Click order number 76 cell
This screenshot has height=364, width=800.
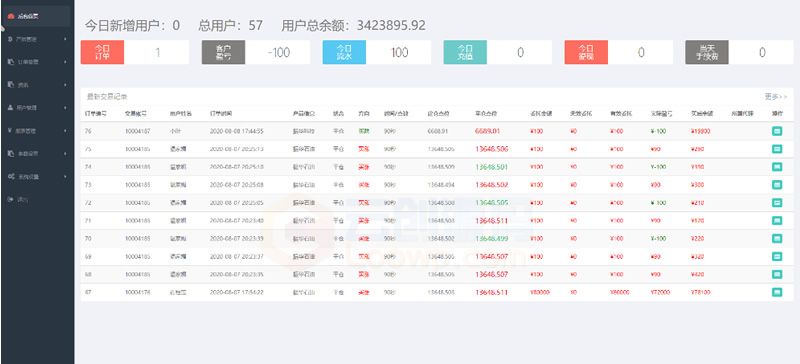click(88, 131)
